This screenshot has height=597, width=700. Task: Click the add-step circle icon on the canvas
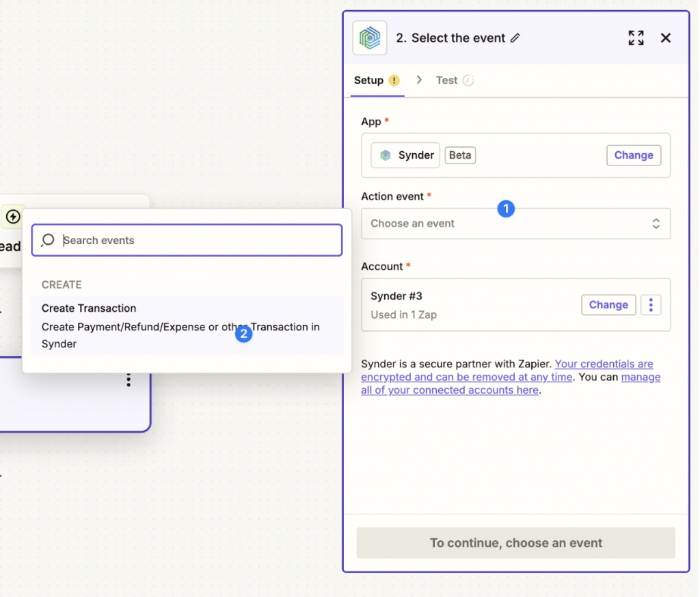point(12,216)
